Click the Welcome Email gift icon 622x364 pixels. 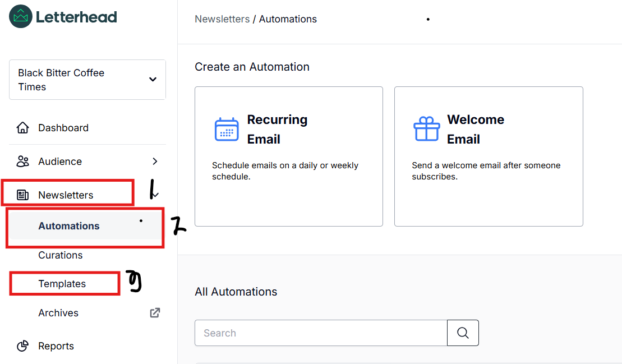[426, 129]
